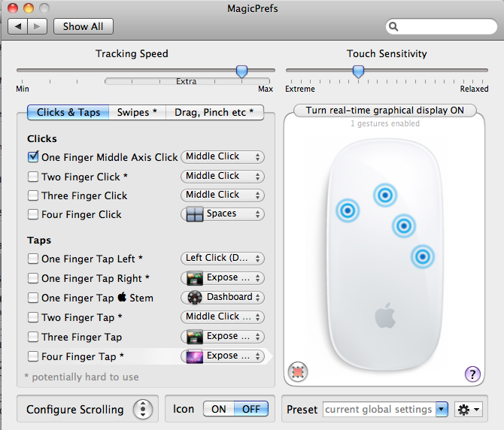Viewport: 504px width, 430px height.
Task: Click the Preset text field
Action: [x=379, y=410]
